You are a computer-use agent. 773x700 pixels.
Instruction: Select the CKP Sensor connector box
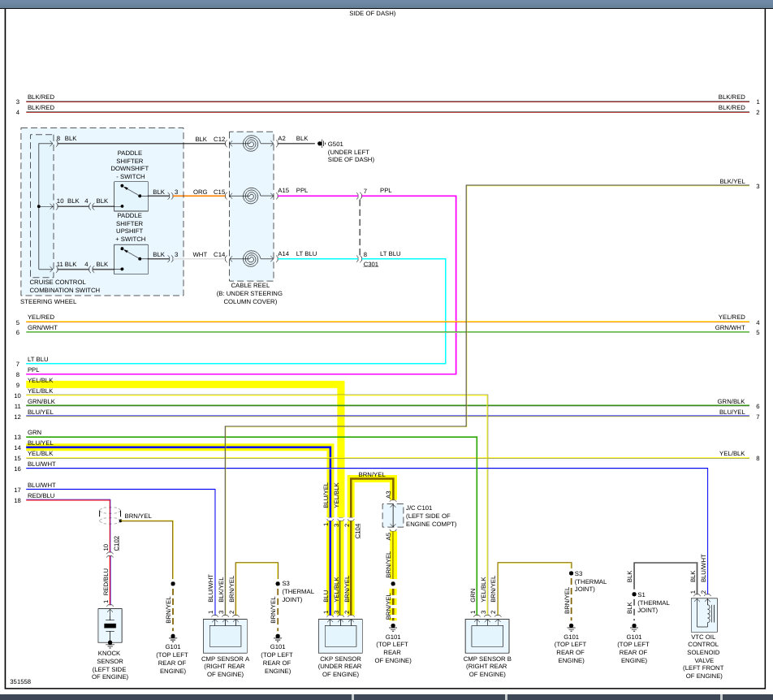pyautogui.click(x=340, y=636)
